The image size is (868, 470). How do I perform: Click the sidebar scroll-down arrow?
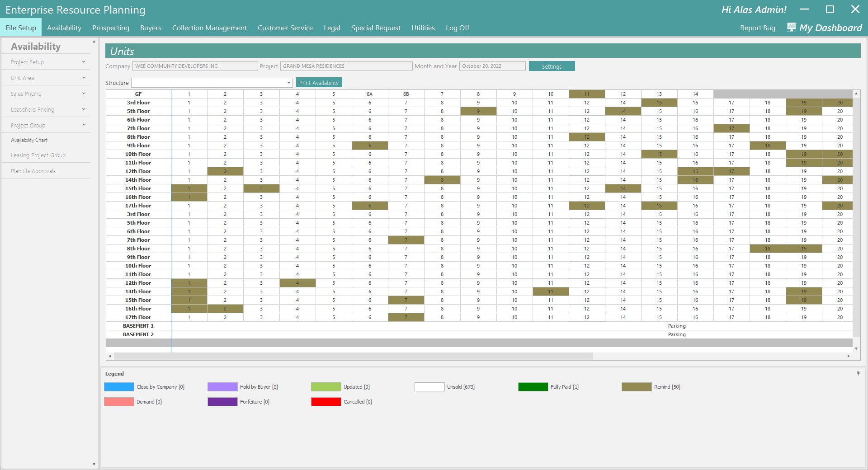click(x=94, y=464)
